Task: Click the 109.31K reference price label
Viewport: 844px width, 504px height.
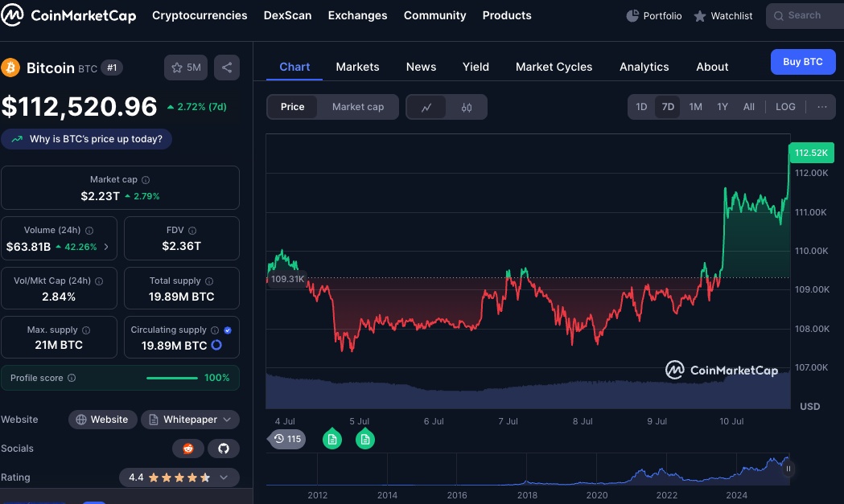Action: click(x=287, y=279)
